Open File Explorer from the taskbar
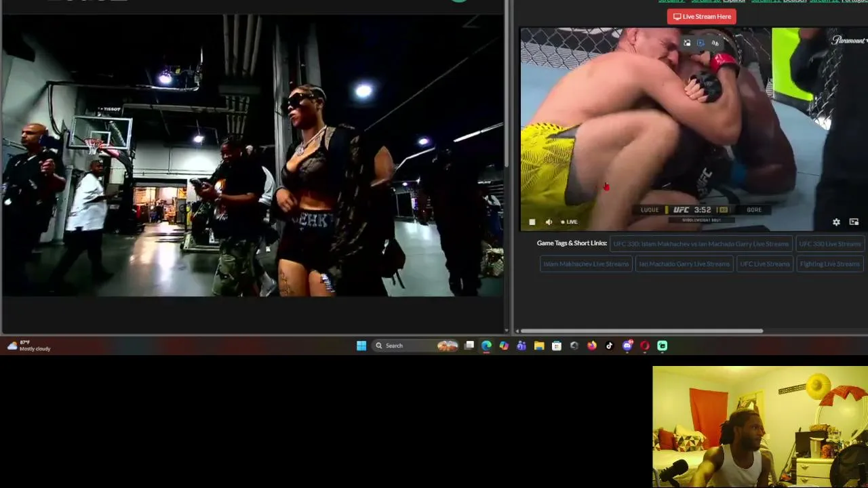Screen dimensions: 868x488 point(539,346)
